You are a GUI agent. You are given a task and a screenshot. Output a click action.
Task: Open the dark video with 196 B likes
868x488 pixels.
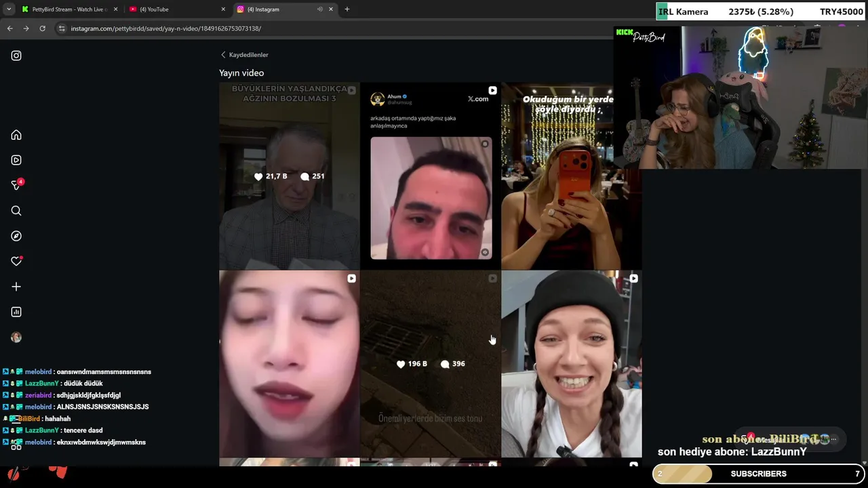tap(431, 364)
